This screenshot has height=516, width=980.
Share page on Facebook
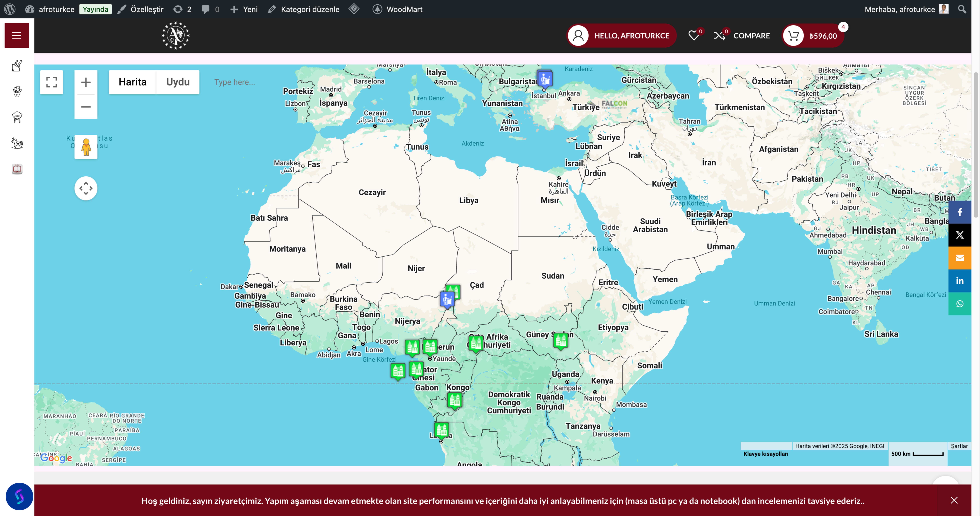pos(960,212)
